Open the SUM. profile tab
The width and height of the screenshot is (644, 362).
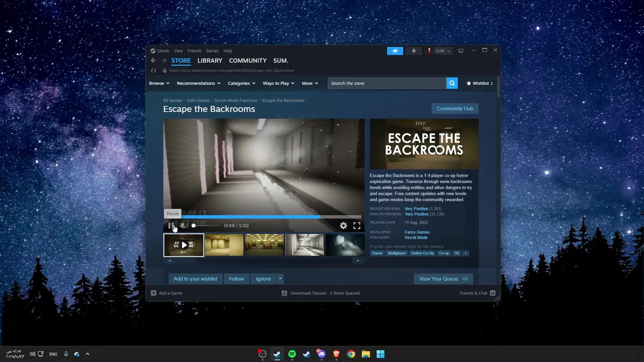click(x=281, y=60)
